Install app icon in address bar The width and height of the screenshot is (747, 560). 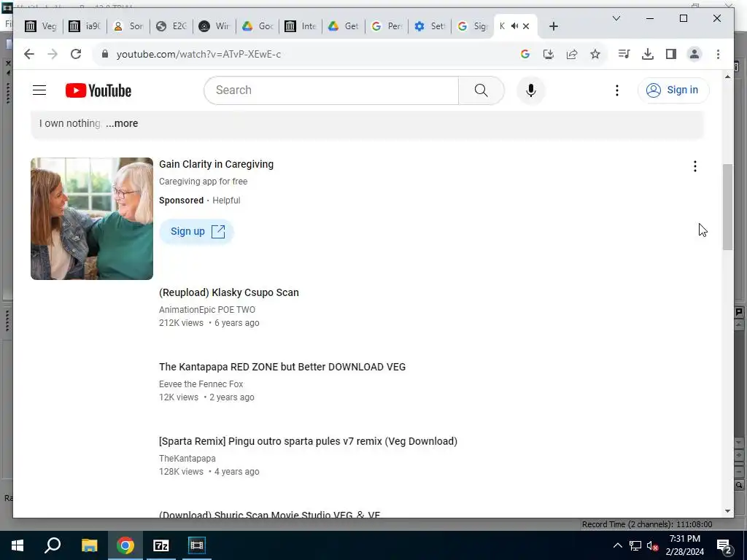click(x=549, y=54)
